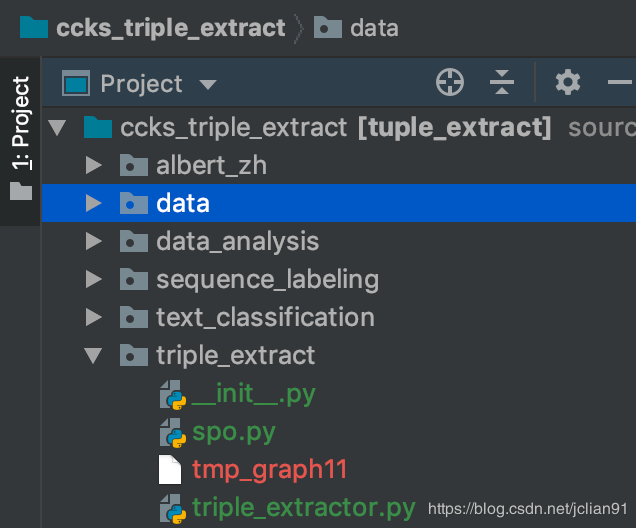Click ccks_triple_extract breadcrumb
Image resolution: width=636 pixels, height=528 pixels.
pyautogui.click(x=170, y=28)
